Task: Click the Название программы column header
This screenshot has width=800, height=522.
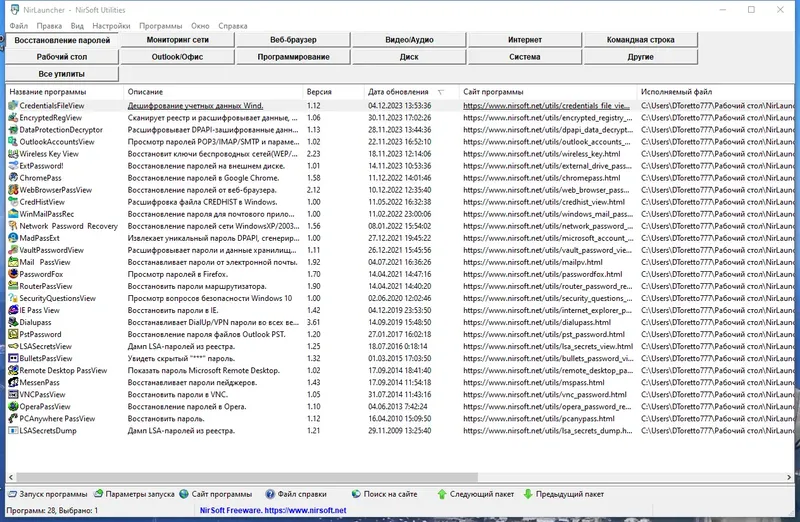Action: (x=64, y=92)
